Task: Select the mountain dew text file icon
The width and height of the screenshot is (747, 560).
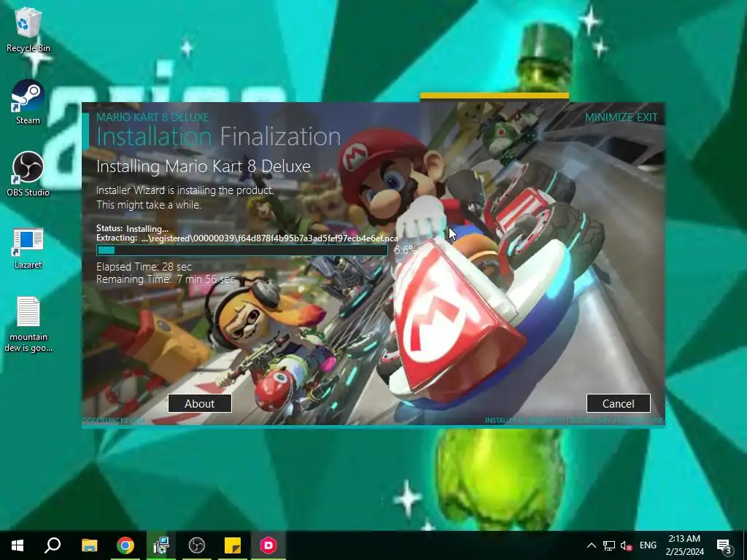Action: [28, 324]
